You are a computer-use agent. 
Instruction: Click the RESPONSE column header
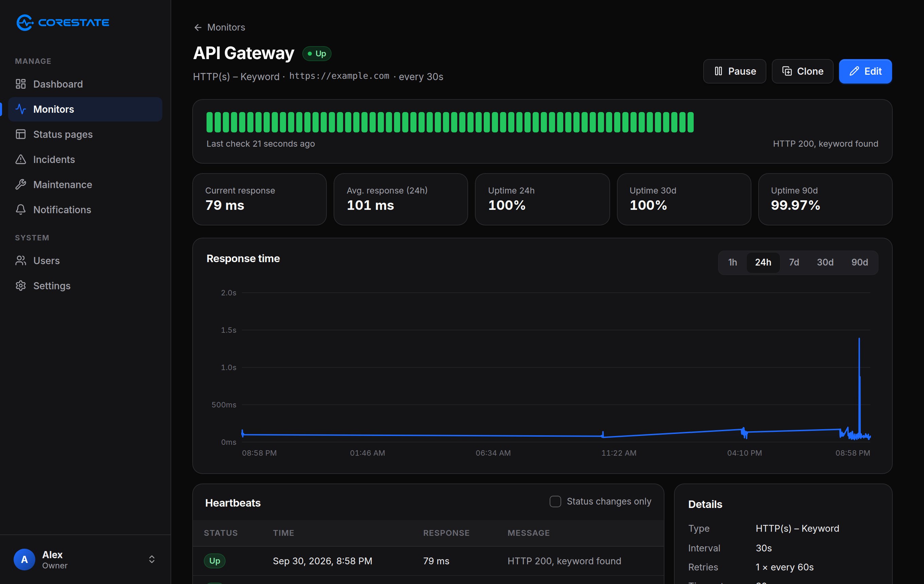(x=446, y=533)
